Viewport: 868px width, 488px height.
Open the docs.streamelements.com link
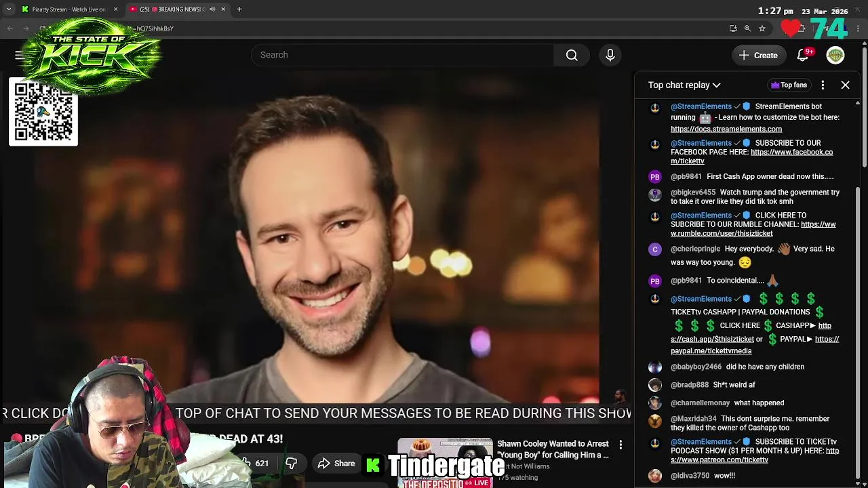[x=726, y=129]
